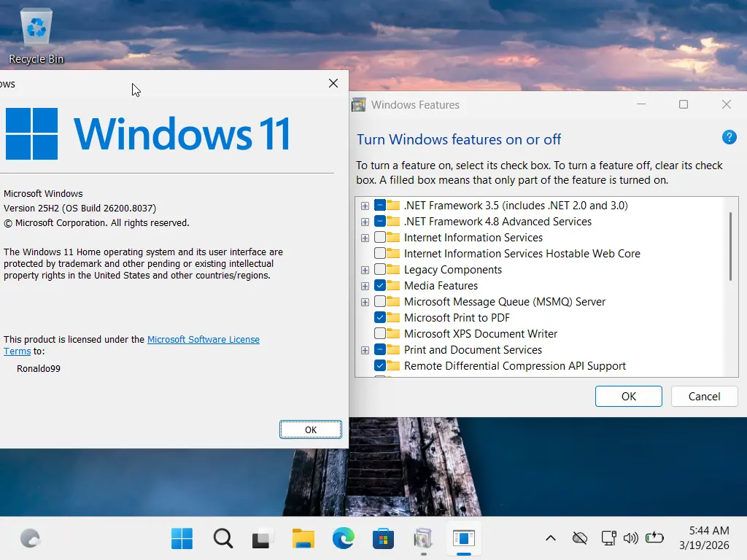
Task: Expand Print and Document Services node
Action: click(365, 351)
